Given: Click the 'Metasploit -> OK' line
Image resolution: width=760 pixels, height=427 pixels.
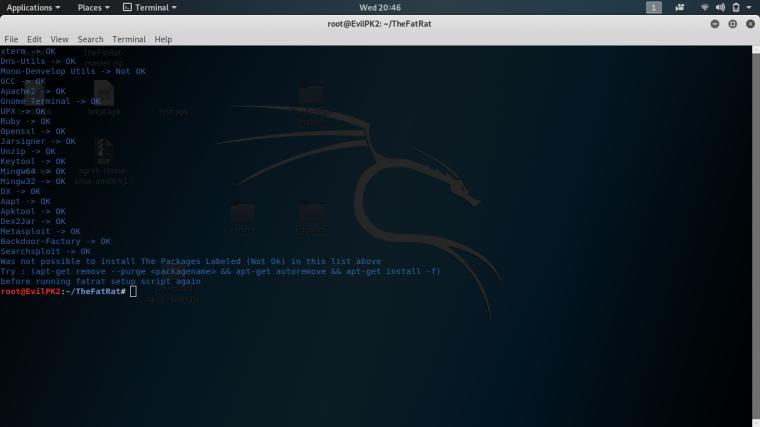Looking at the screenshot, I should tap(40, 231).
